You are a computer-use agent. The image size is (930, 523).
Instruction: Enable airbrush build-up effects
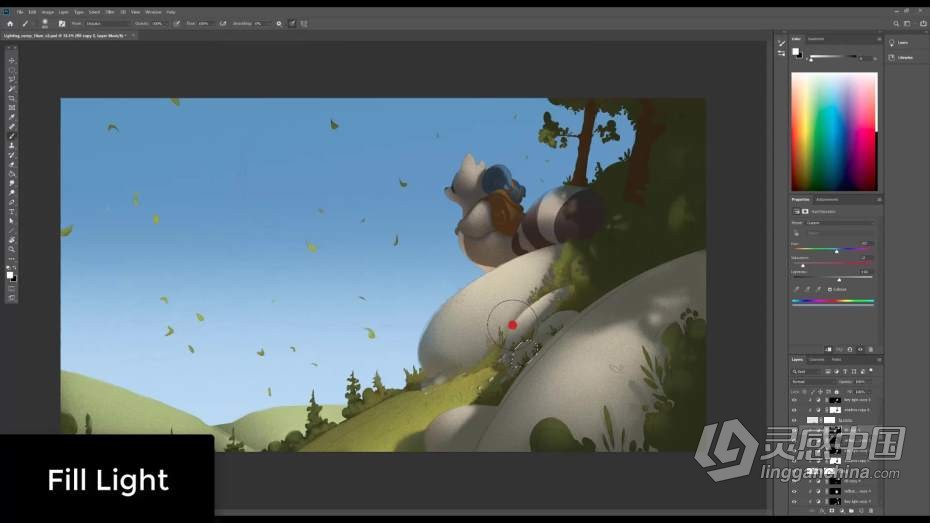[x=223, y=24]
